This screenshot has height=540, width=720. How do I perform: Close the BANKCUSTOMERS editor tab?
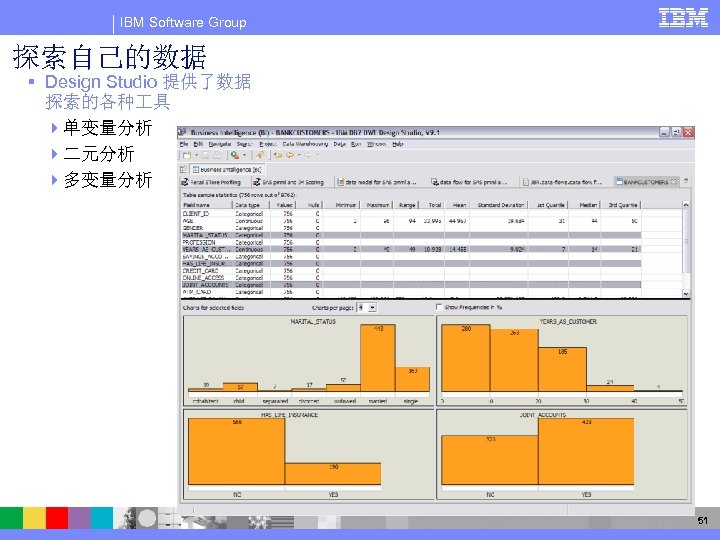coord(674,182)
